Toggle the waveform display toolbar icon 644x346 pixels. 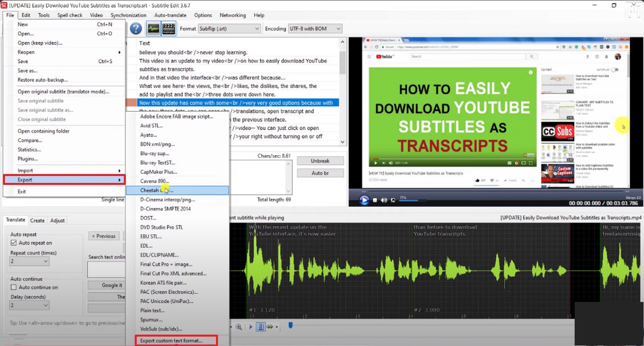coord(154,29)
